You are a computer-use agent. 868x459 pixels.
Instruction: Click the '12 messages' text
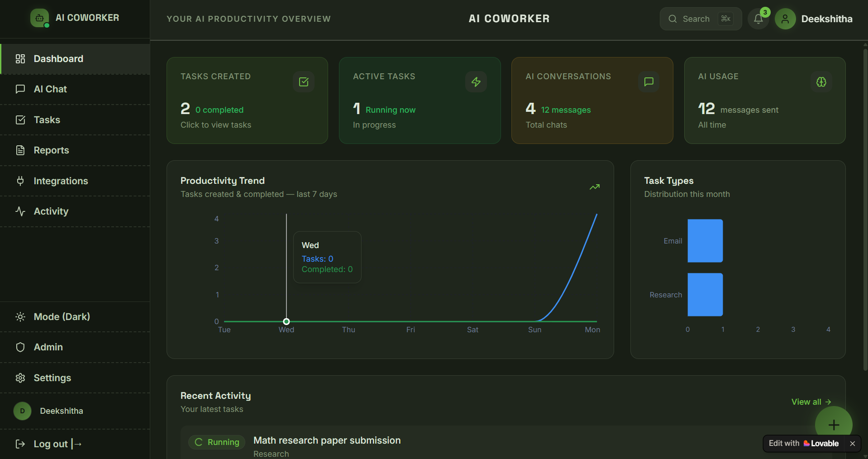click(x=566, y=110)
